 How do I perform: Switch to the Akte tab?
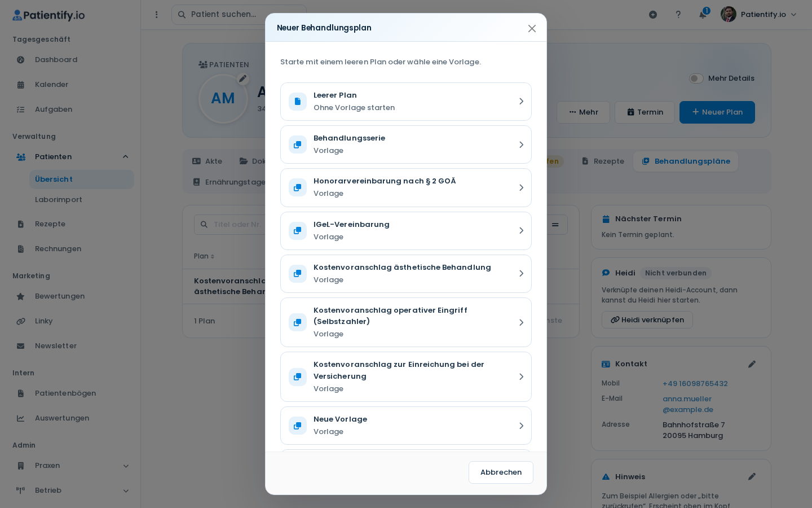coord(208,161)
